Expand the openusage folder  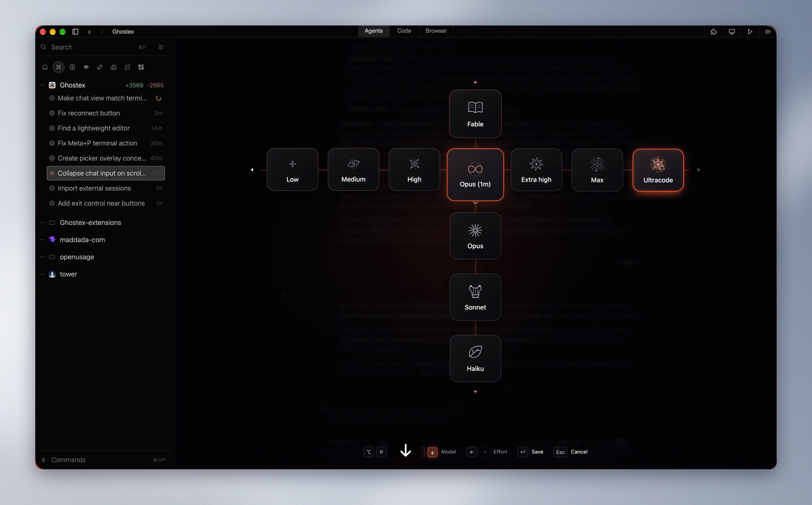coord(43,257)
